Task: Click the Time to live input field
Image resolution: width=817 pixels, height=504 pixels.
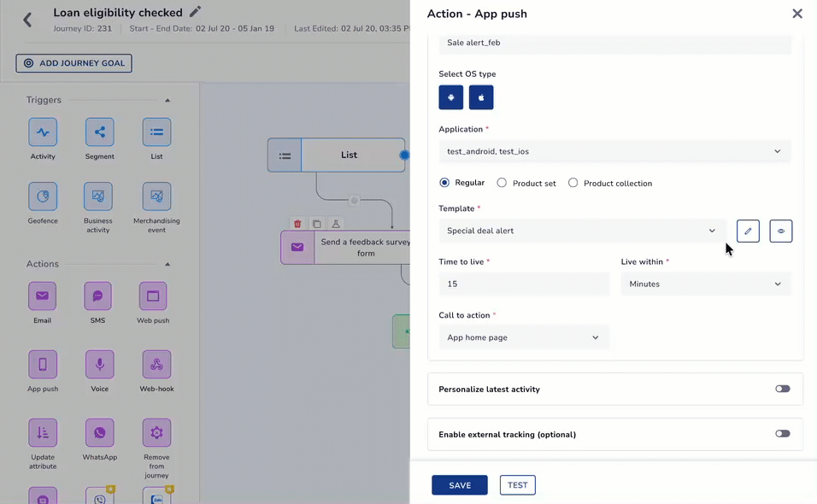Action: coord(524,284)
